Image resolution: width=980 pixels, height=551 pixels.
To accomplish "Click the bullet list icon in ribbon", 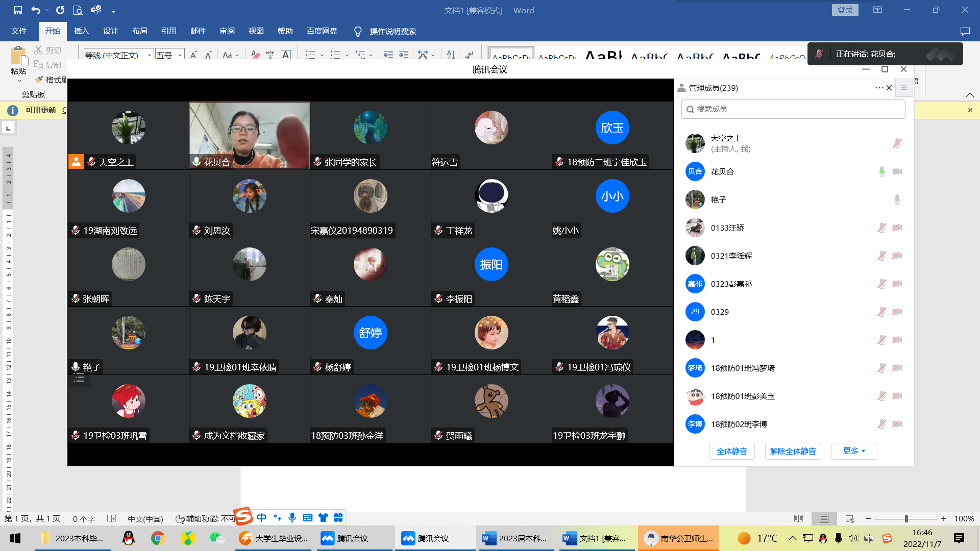I will (x=310, y=55).
